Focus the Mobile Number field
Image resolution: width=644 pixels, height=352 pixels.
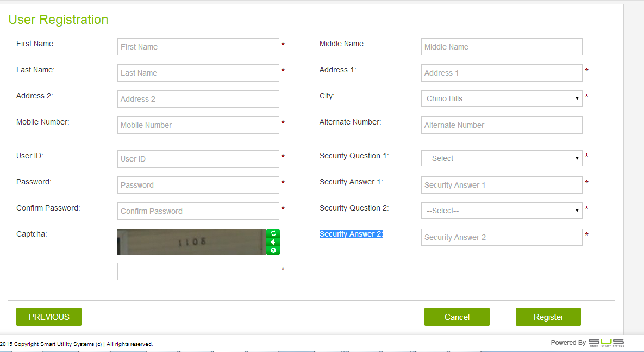coord(198,125)
